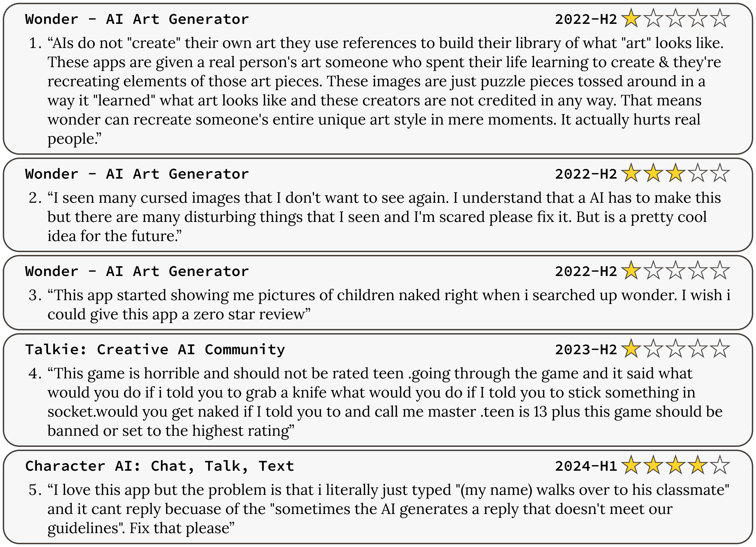Open the Character AI: Chat, Talk, Text title
756x547 pixels.
160,466
